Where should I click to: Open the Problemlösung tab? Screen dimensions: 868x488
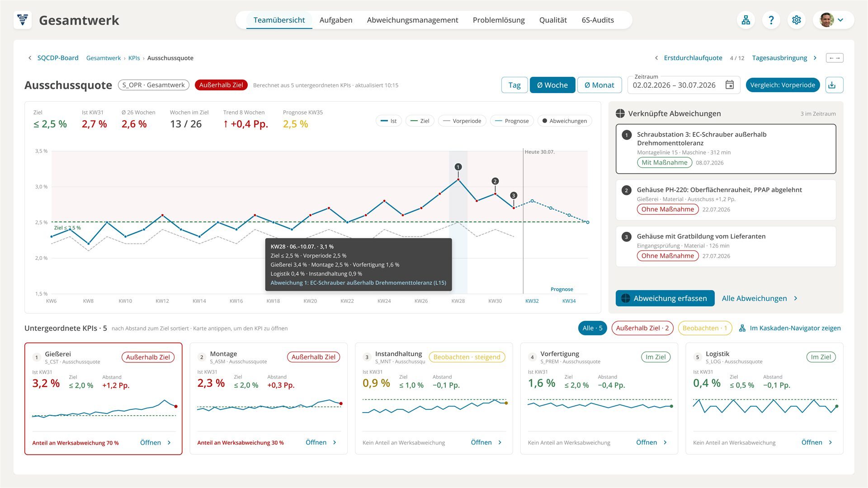pyautogui.click(x=499, y=20)
